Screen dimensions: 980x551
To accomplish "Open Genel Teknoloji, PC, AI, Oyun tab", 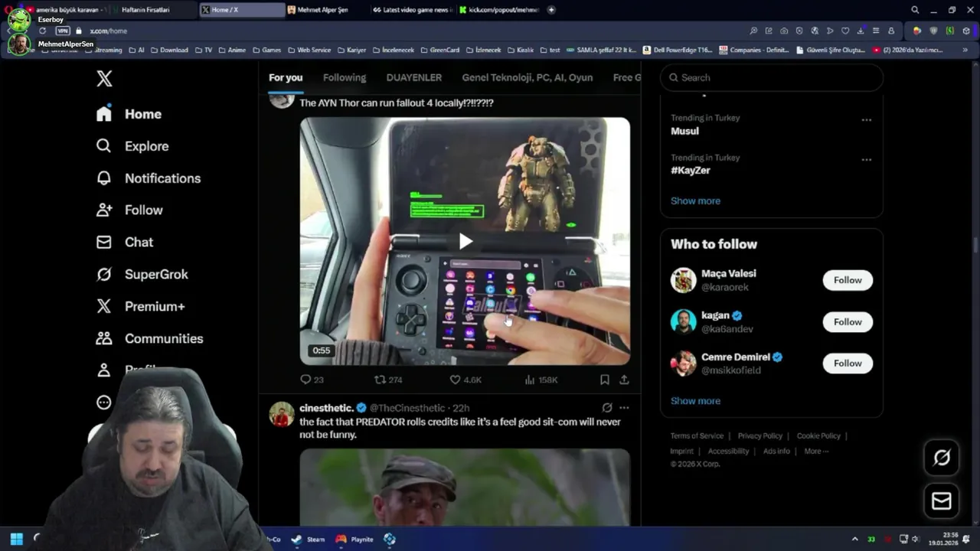I will pos(528,77).
